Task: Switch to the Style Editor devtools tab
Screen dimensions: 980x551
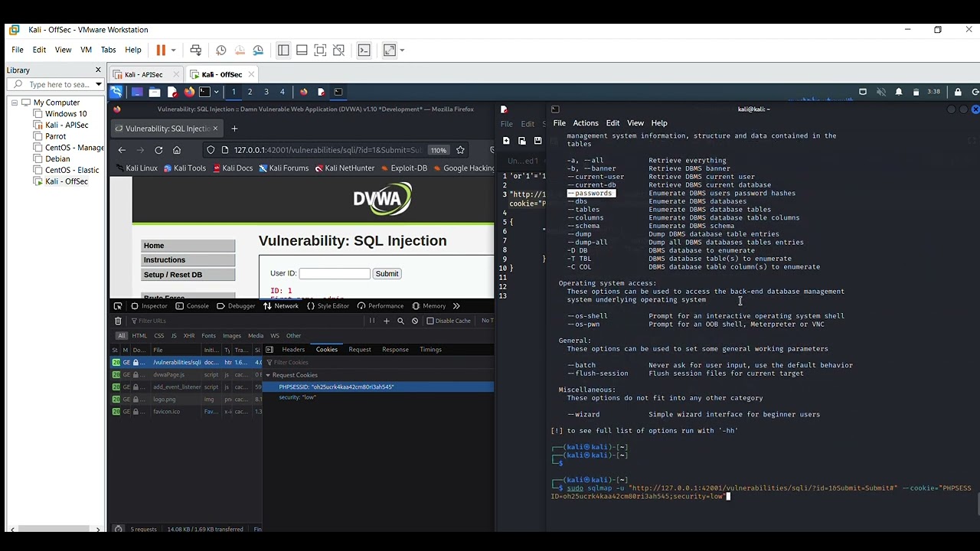Action: pos(328,306)
